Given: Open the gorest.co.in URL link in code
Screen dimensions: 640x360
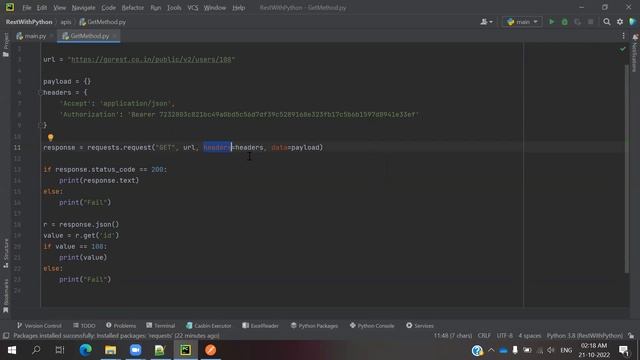Looking at the screenshot, I should point(151,60).
